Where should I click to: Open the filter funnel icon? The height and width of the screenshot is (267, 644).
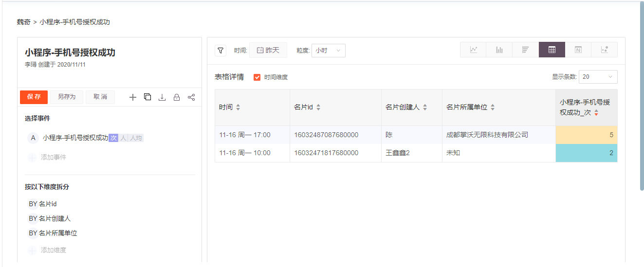pyautogui.click(x=221, y=50)
